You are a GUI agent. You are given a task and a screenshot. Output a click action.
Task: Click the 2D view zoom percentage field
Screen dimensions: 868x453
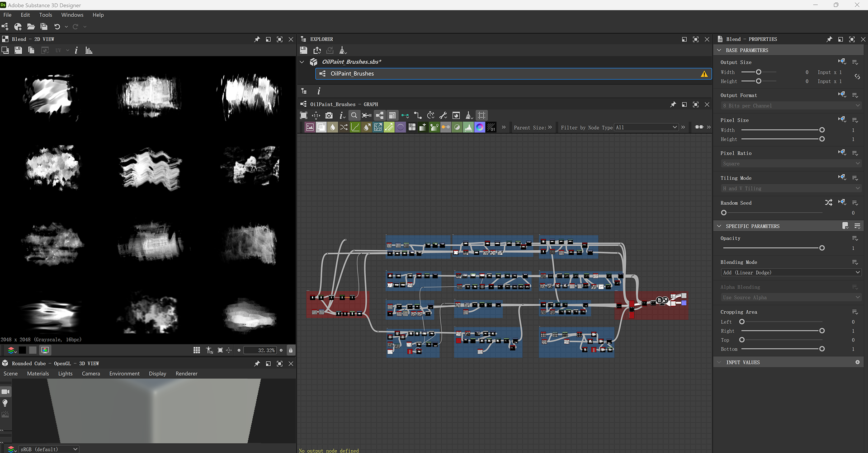tap(260, 350)
